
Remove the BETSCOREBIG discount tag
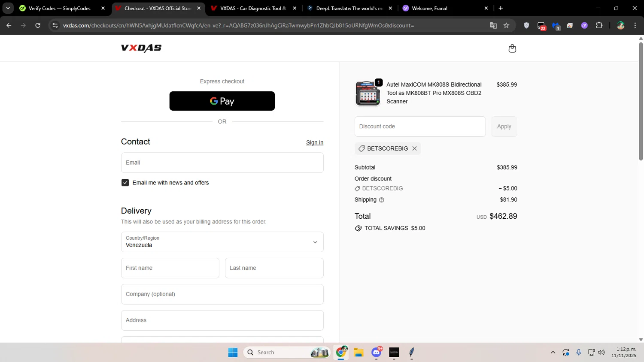[x=414, y=148]
